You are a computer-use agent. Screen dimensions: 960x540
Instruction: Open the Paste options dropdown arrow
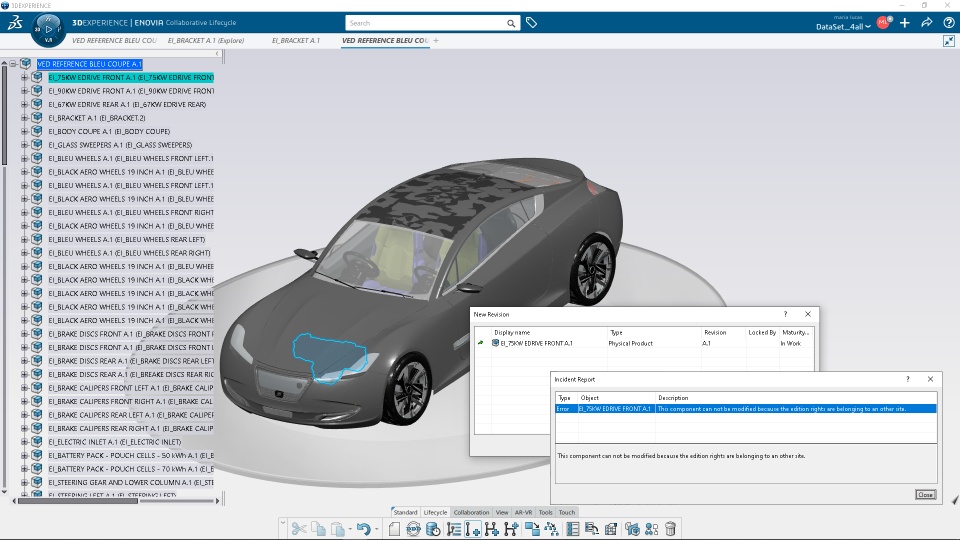coord(350,528)
